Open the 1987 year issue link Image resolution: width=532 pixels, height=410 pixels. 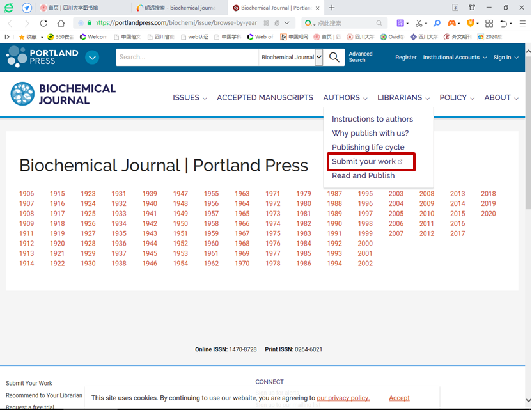coord(334,194)
